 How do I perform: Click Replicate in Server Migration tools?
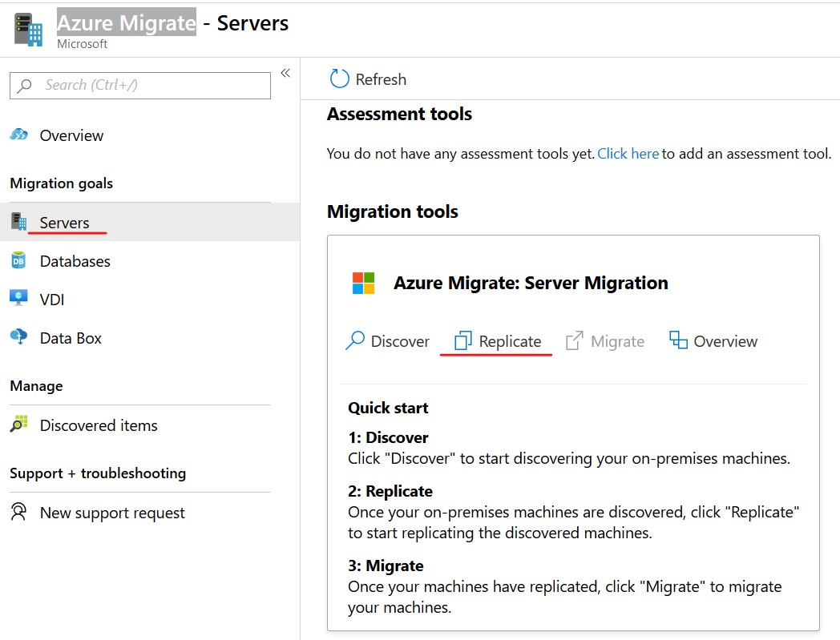(x=510, y=342)
